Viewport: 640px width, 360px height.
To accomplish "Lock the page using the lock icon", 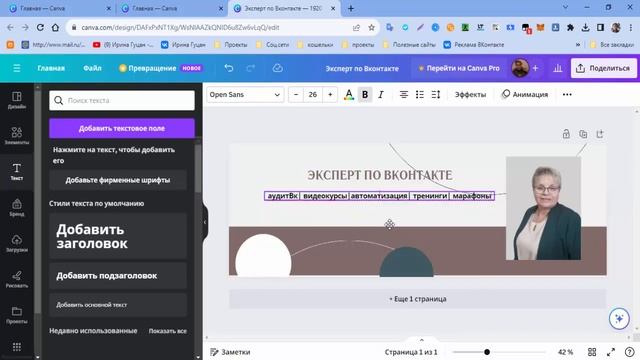I will click(566, 134).
